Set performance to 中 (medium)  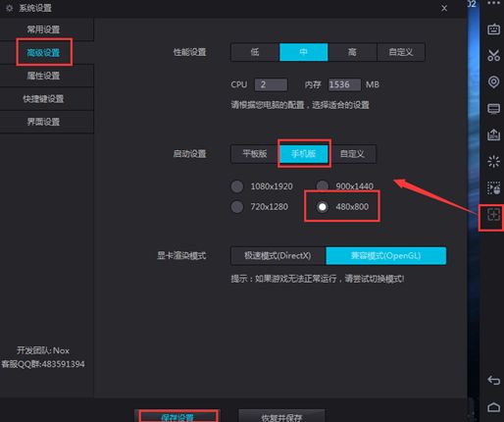(304, 52)
